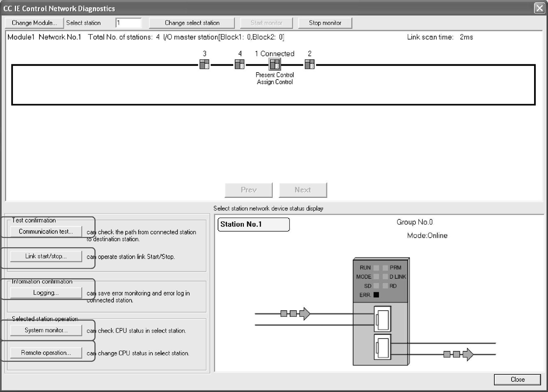The image size is (548, 392).
Task: Close the diagnostics window with Close button
Action: coord(517,379)
